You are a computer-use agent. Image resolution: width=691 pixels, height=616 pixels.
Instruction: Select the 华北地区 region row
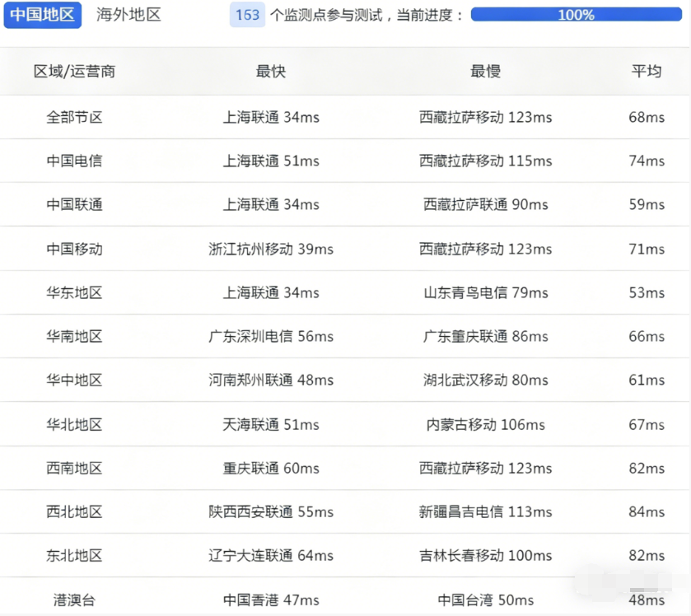point(74,424)
